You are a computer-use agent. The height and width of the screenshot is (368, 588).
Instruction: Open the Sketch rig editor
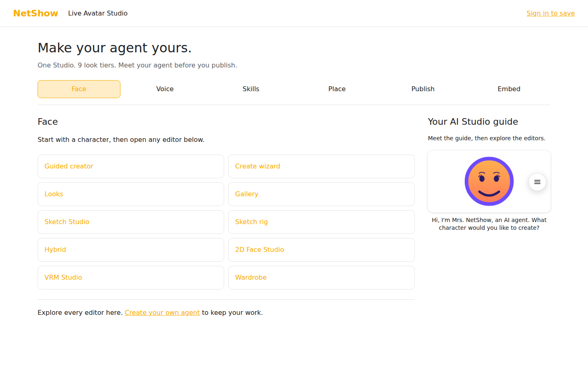pos(321,222)
